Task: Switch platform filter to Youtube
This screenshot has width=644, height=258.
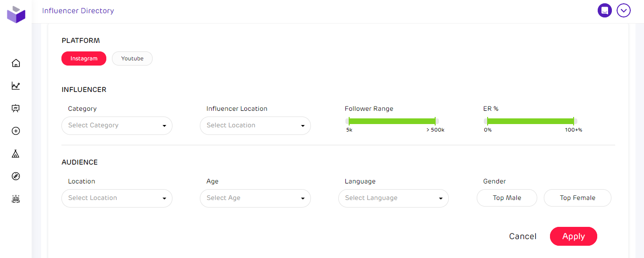Action: [x=132, y=58]
